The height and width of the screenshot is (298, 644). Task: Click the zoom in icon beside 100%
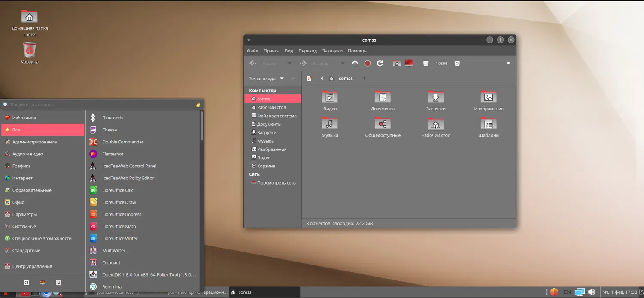point(457,64)
